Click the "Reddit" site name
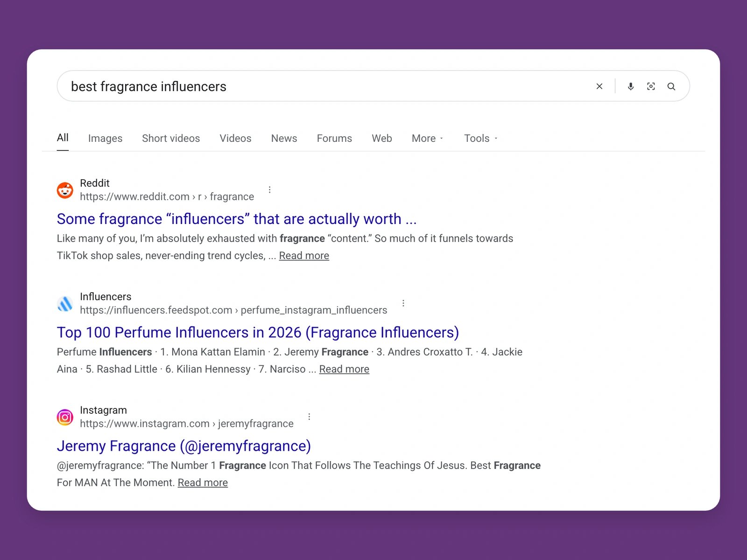This screenshot has height=560, width=747. pyautogui.click(x=95, y=183)
